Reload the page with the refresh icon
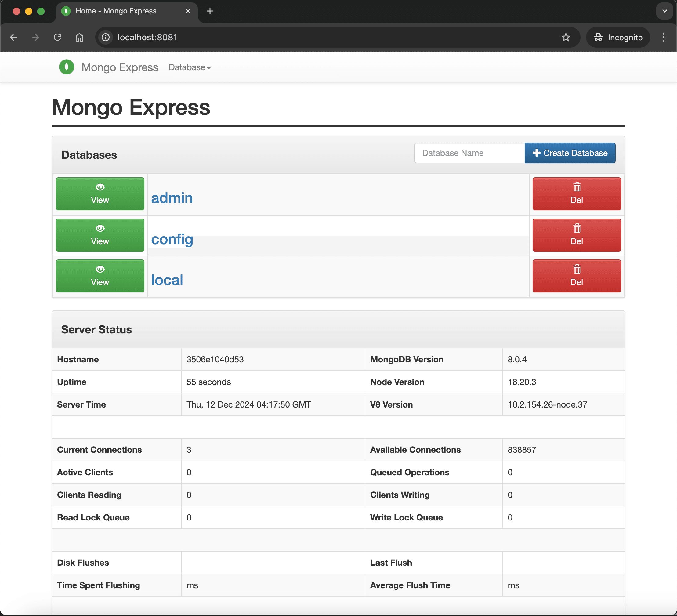 tap(57, 37)
